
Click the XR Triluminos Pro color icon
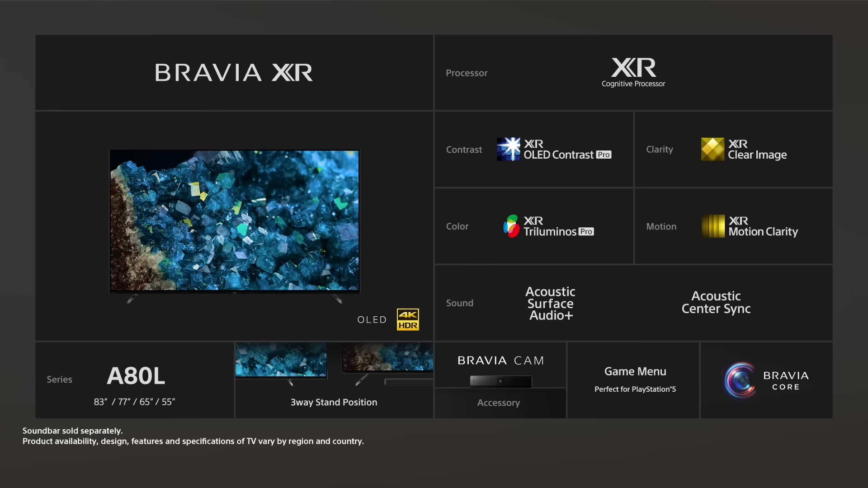click(x=511, y=226)
